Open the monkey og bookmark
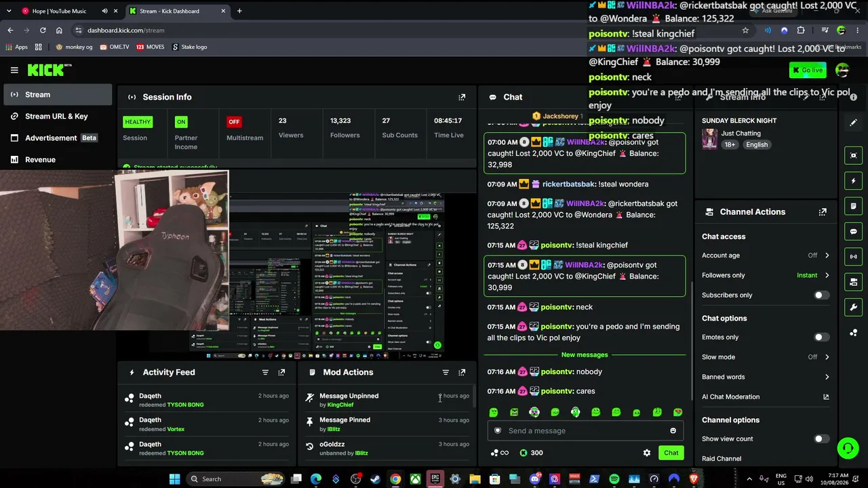This screenshot has height=488, width=868. coord(74,47)
